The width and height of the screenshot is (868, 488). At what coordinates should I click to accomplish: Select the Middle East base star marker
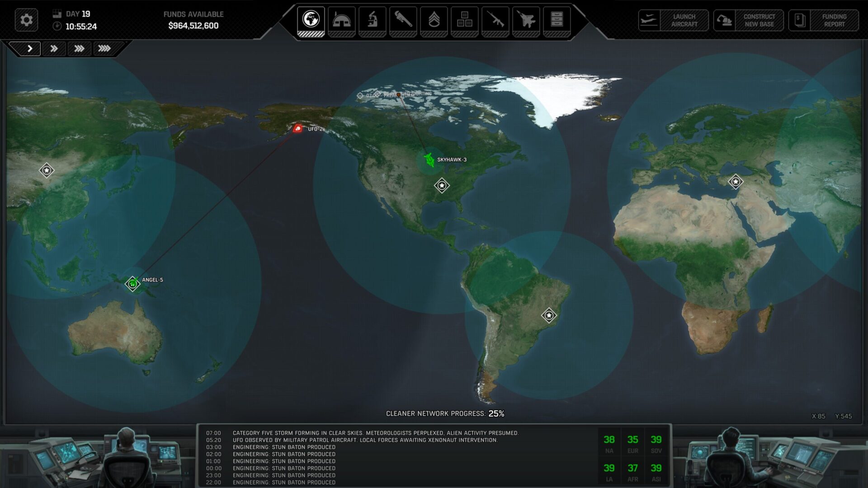[736, 182]
